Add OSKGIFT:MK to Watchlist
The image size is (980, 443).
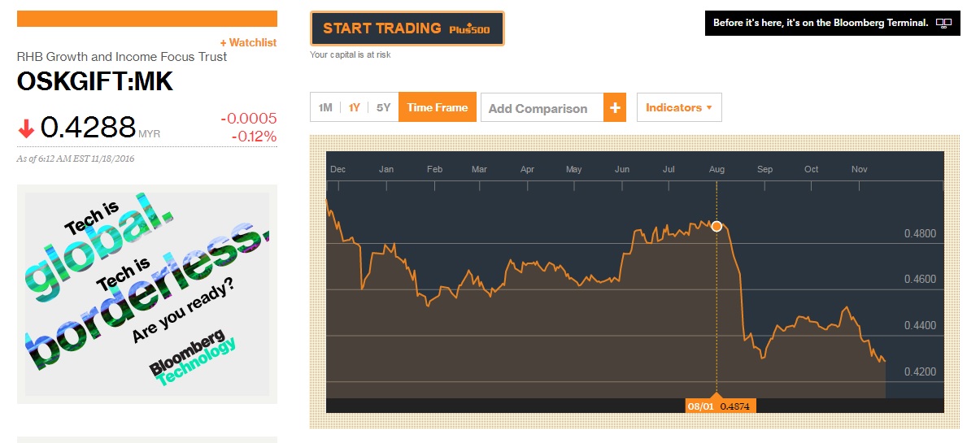pyautogui.click(x=248, y=42)
